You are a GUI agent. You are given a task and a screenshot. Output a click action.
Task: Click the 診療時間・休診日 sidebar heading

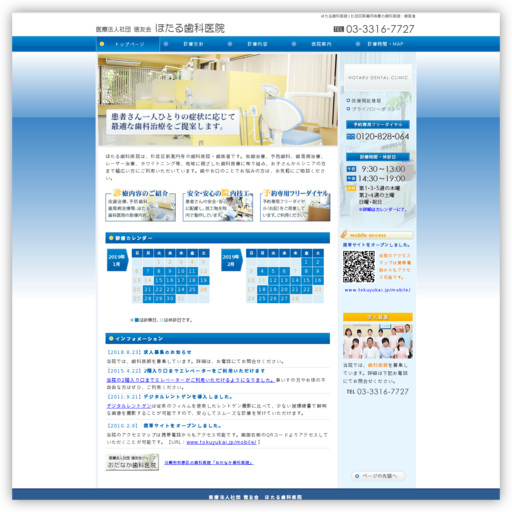coord(378,157)
